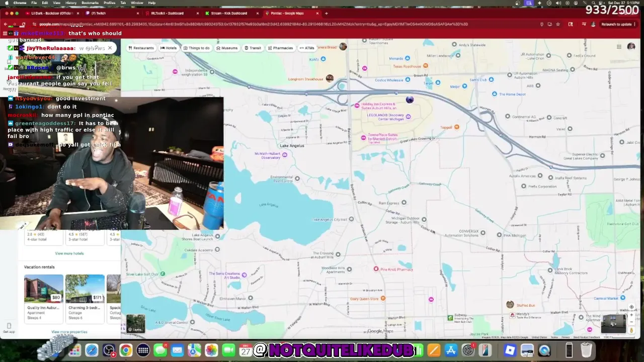Select the Things to do chip
The image size is (644, 362).
[196, 48]
